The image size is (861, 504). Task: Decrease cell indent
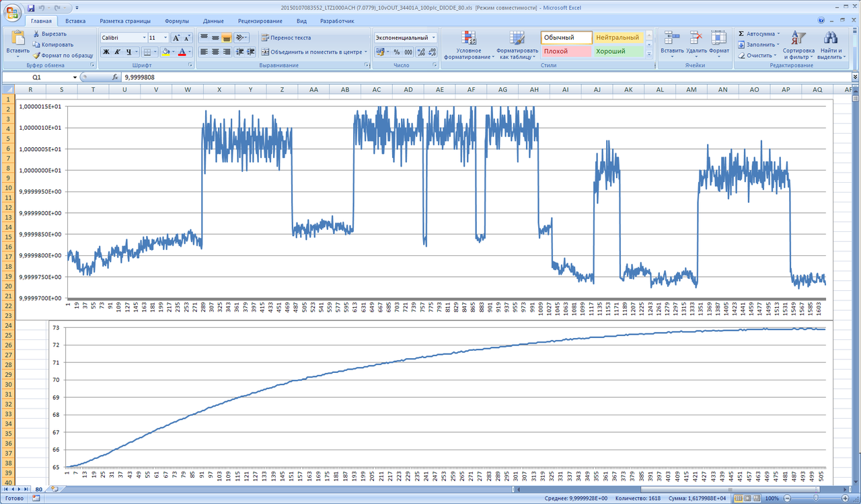pos(239,52)
